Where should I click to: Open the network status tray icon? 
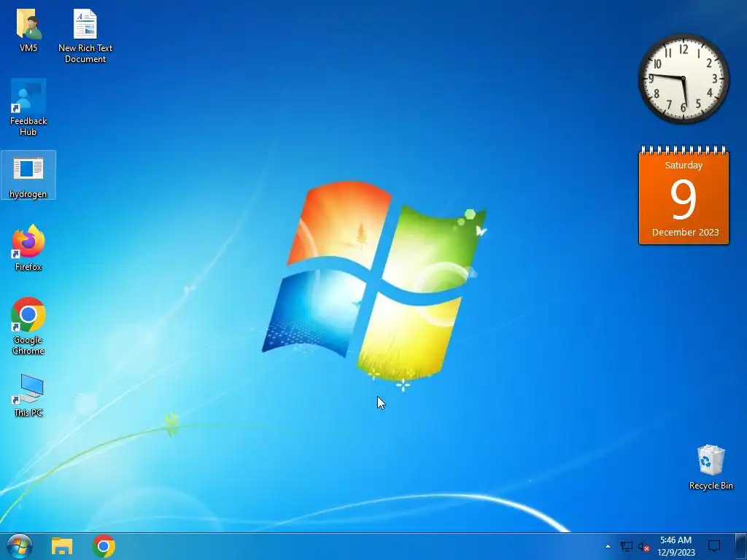tap(626, 547)
